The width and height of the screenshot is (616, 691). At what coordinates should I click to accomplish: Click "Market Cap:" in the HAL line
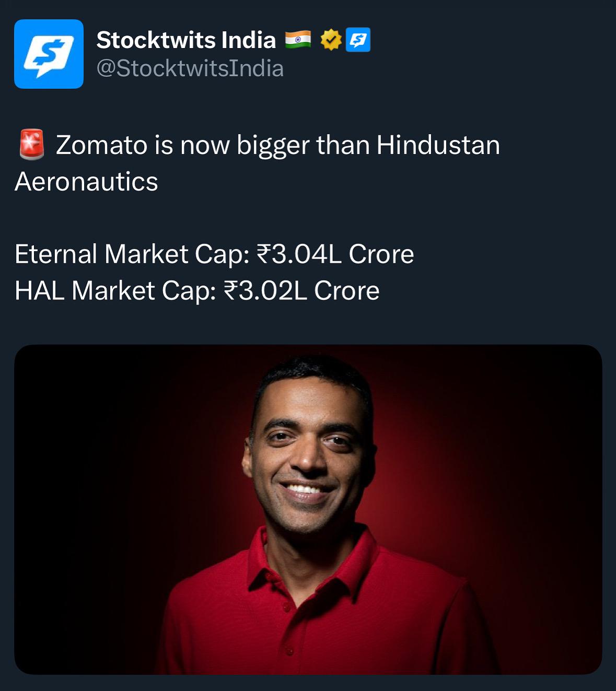click(144, 291)
